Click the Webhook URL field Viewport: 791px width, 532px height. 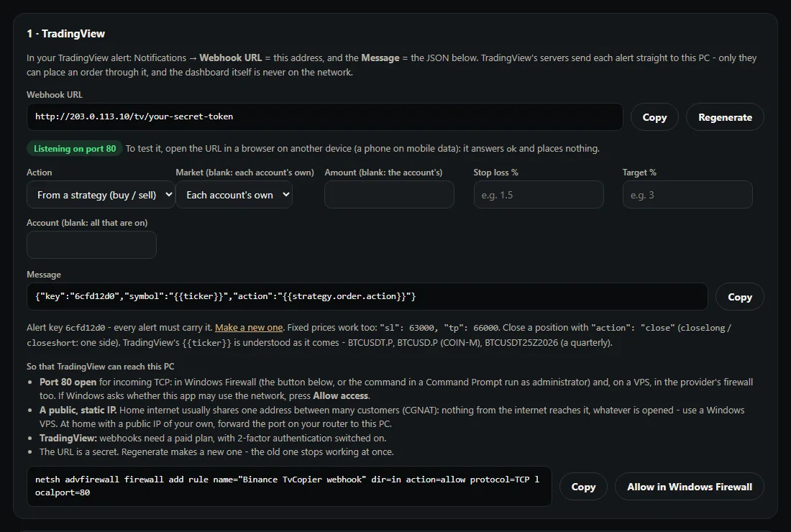pyautogui.click(x=325, y=117)
